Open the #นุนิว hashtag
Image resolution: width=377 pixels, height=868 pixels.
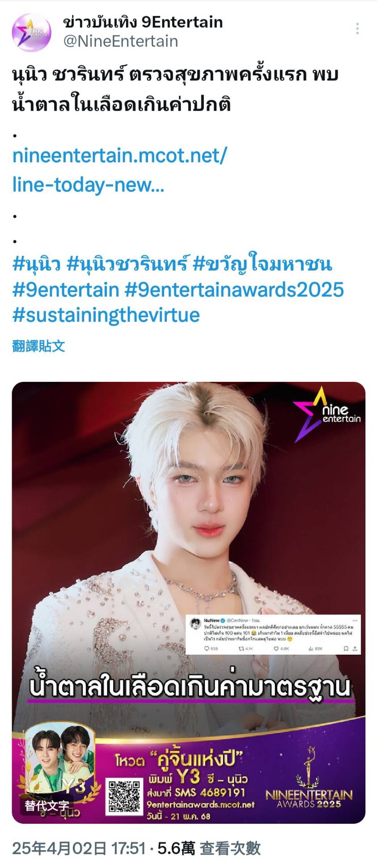36,264
